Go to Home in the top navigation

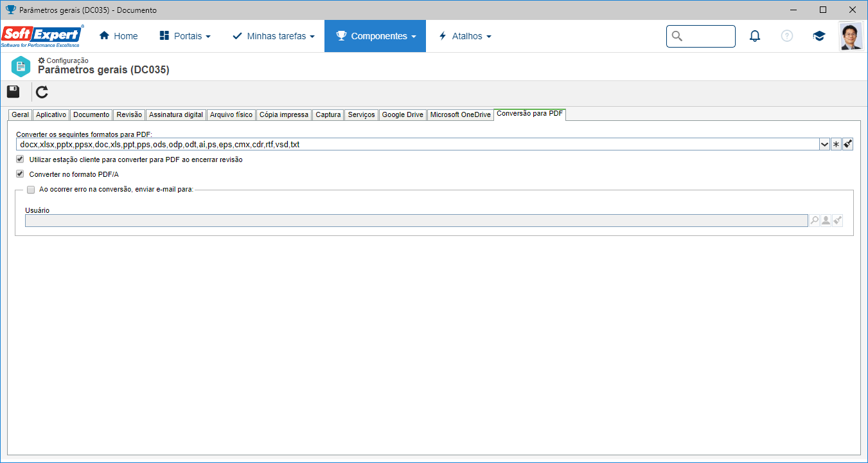pyautogui.click(x=118, y=36)
